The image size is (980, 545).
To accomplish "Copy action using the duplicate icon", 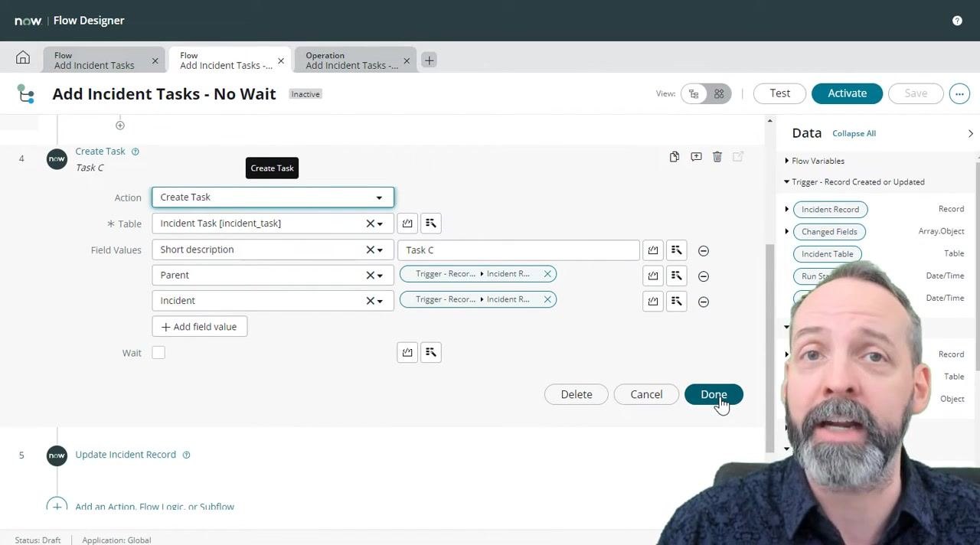I will coord(674,157).
